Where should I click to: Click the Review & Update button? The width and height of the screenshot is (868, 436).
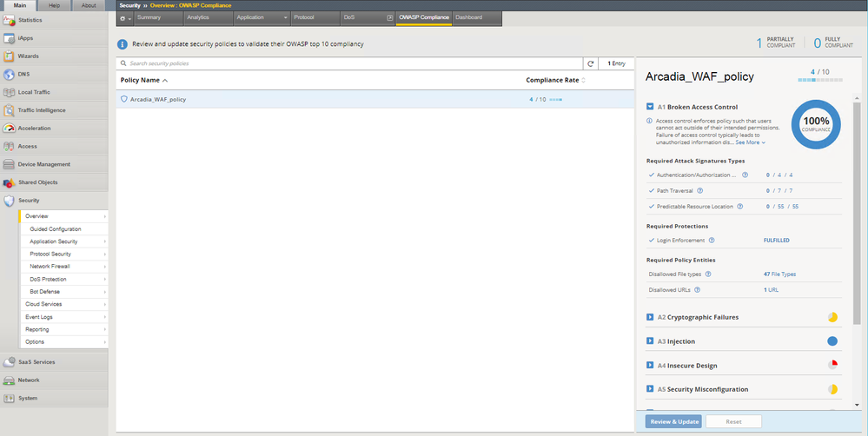click(673, 421)
